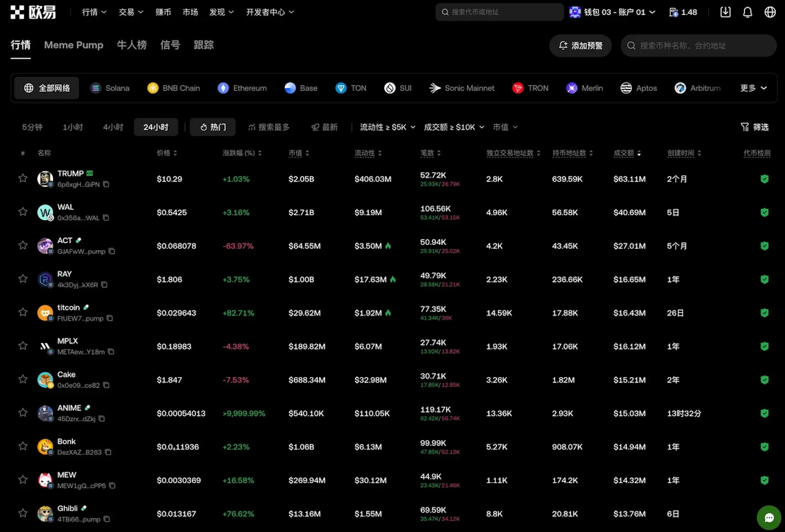Click the OKX logo
This screenshot has height=532, width=785.
[33, 12]
